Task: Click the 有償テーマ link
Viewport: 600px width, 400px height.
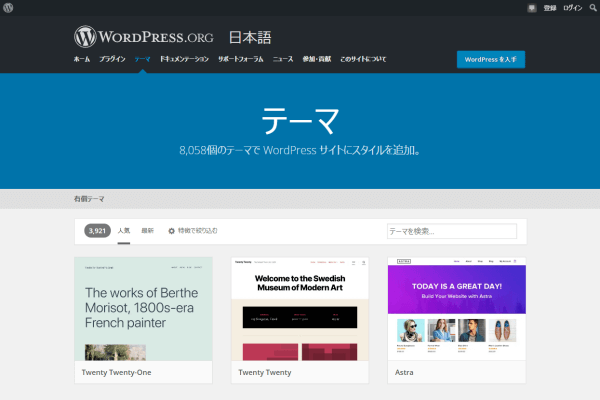Action: tap(89, 199)
